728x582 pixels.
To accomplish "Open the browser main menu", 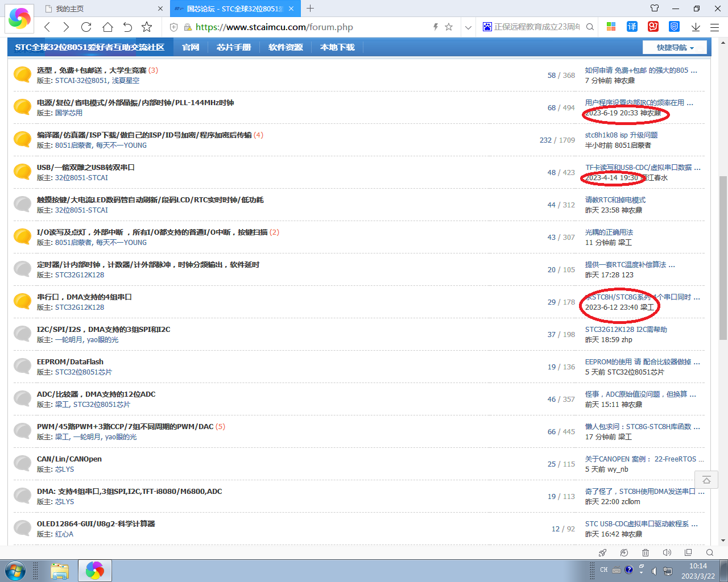I will coord(715,27).
